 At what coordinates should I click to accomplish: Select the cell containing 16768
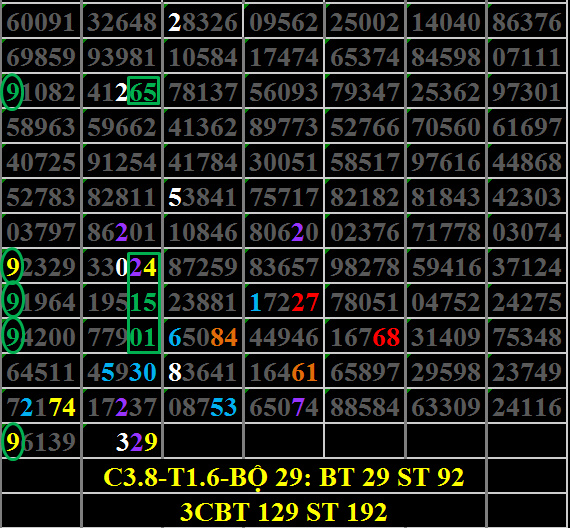(365, 336)
